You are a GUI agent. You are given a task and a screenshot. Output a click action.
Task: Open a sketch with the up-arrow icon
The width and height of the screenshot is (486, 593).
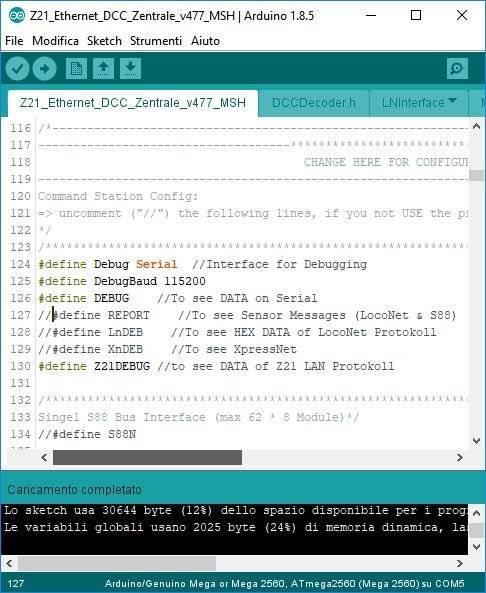(103, 68)
